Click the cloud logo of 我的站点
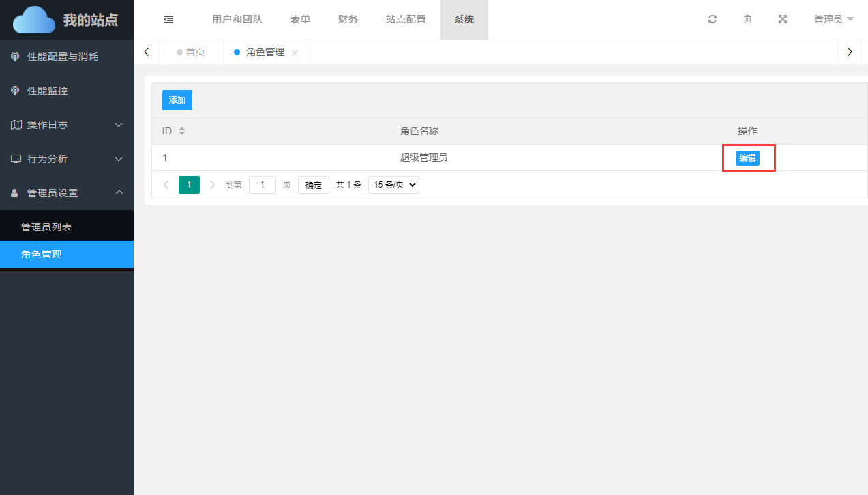The width and height of the screenshot is (868, 495). (x=34, y=20)
